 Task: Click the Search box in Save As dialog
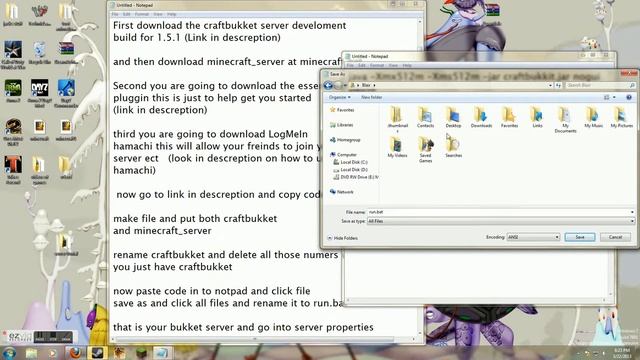point(599,85)
